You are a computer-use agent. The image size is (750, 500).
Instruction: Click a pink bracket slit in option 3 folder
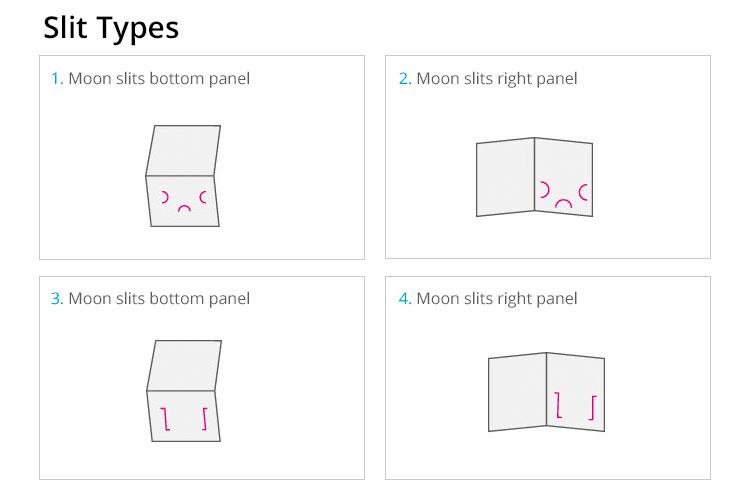point(165,419)
